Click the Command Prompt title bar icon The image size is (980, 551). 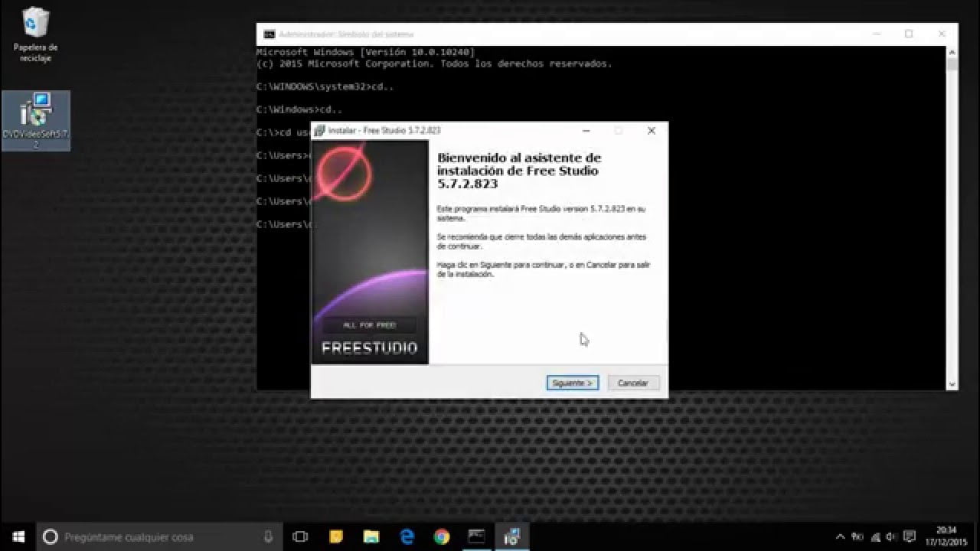pos(269,34)
